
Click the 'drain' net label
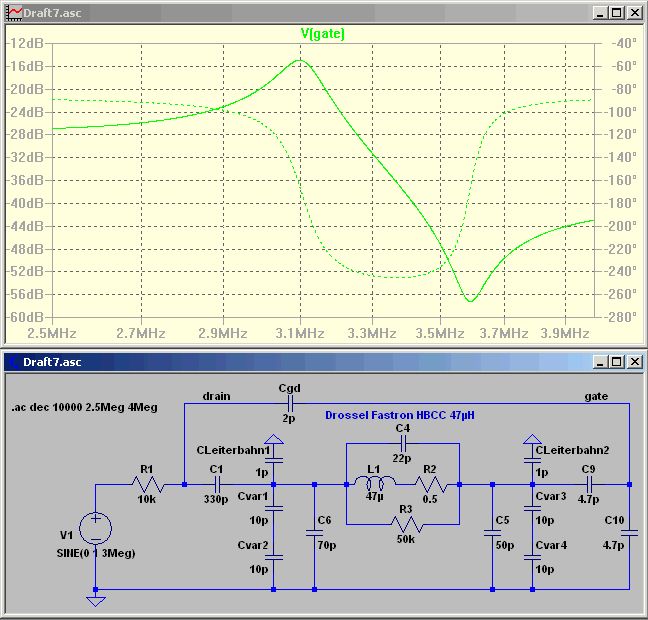tap(216, 396)
